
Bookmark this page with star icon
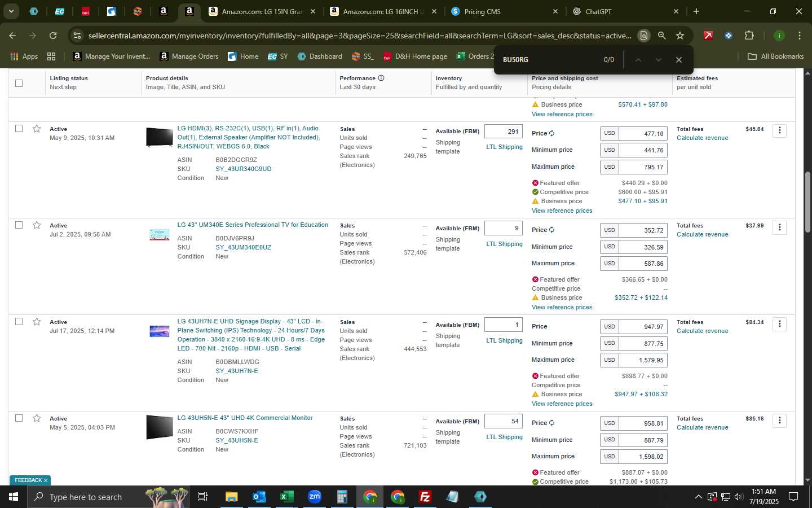pyautogui.click(x=680, y=36)
